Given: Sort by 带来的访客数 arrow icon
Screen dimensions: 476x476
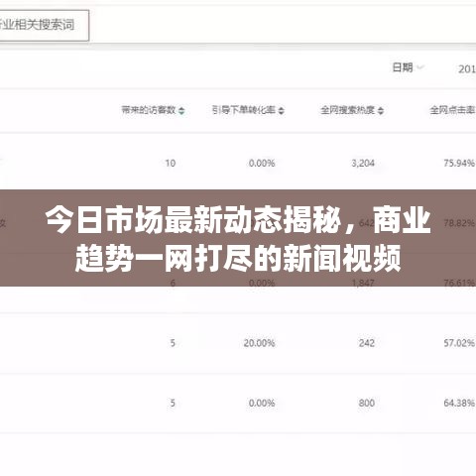Looking at the screenshot, I should (181, 111).
